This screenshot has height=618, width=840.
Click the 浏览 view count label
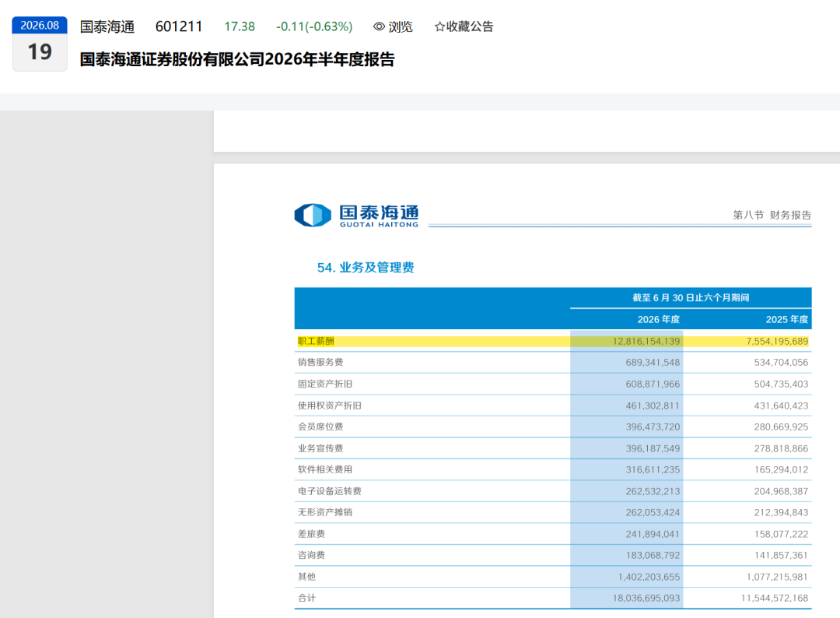401,26
